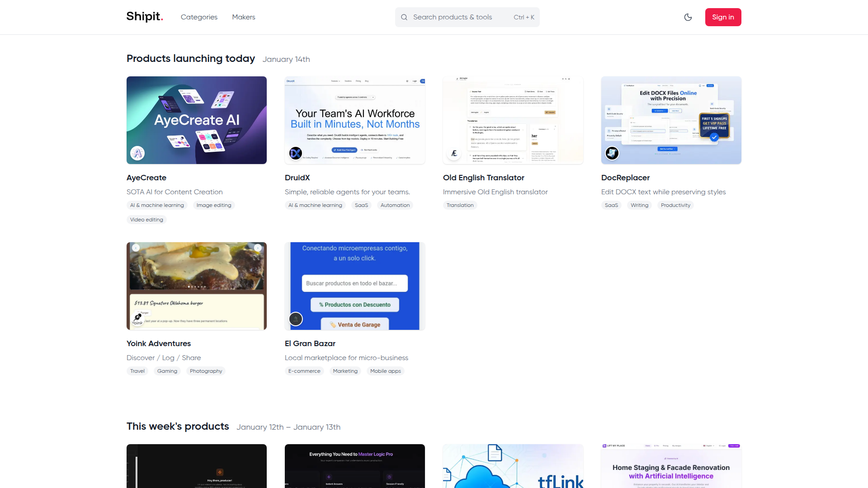868x488 pixels.
Task: Focus the Search products & tools field
Action: coord(467,17)
